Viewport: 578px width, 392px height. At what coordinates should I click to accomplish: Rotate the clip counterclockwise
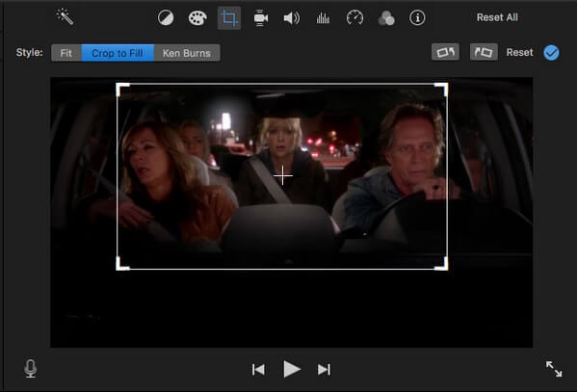click(445, 52)
